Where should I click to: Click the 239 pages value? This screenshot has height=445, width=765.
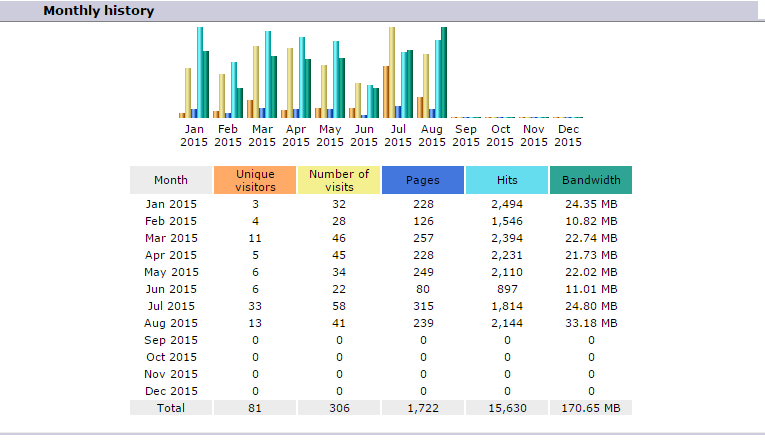point(423,324)
